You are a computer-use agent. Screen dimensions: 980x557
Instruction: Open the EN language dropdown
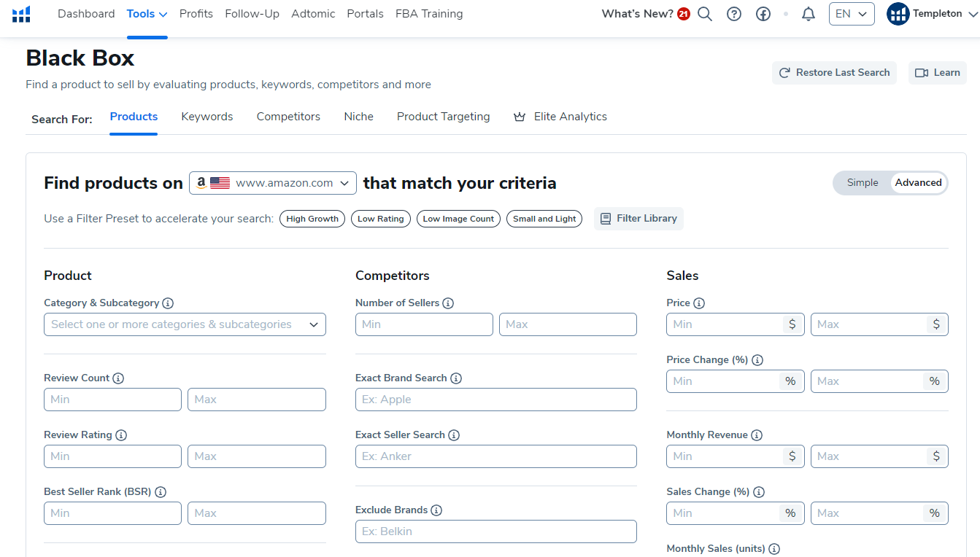click(x=852, y=14)
